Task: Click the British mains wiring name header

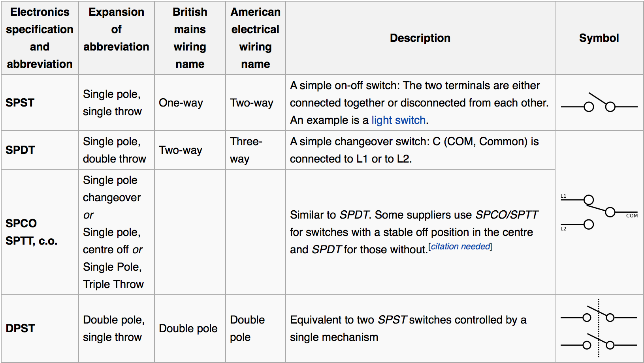Action: point(190,38)
